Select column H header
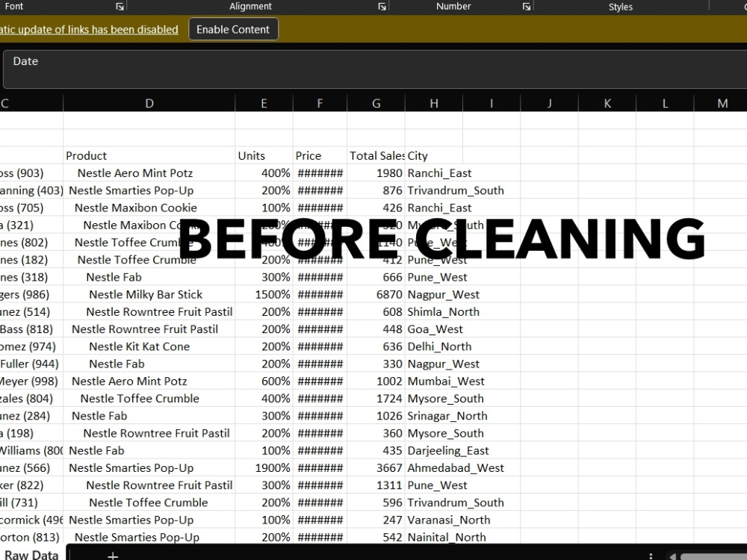 (433, 103)
